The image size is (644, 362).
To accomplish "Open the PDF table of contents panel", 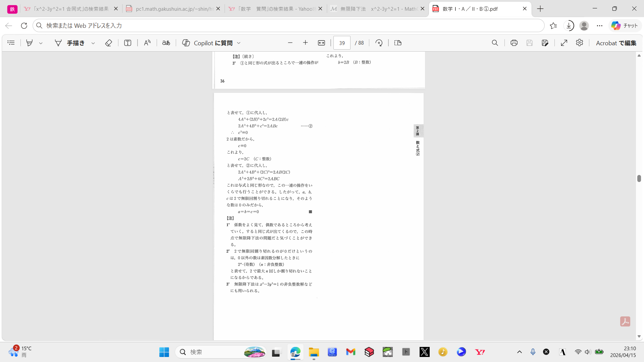I will point(11,43).
